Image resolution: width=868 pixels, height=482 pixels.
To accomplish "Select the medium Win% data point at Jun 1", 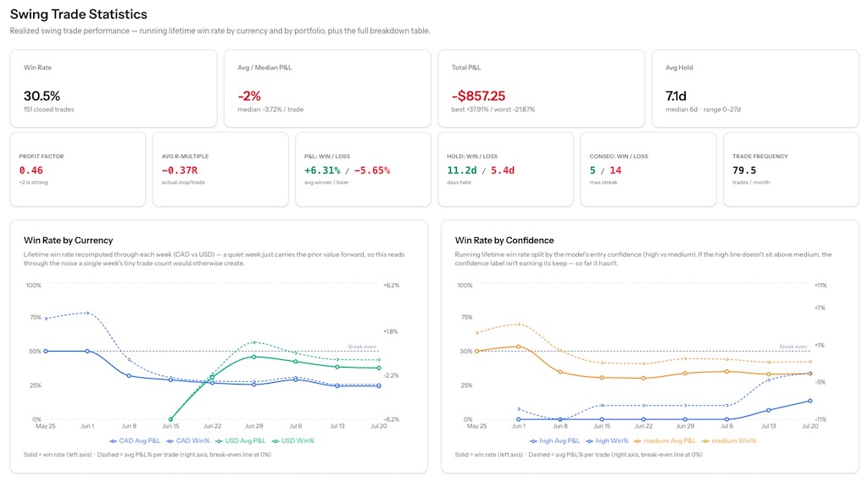I will 519,346.
